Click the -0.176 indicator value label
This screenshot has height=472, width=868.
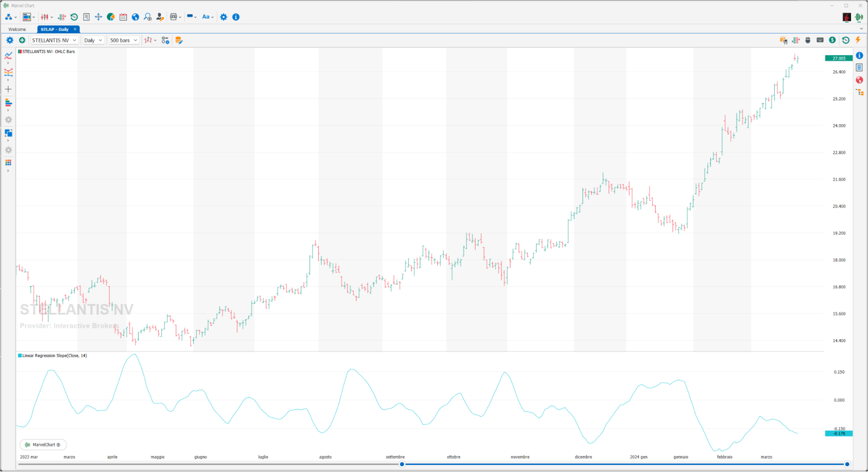[x=838, y=433]
